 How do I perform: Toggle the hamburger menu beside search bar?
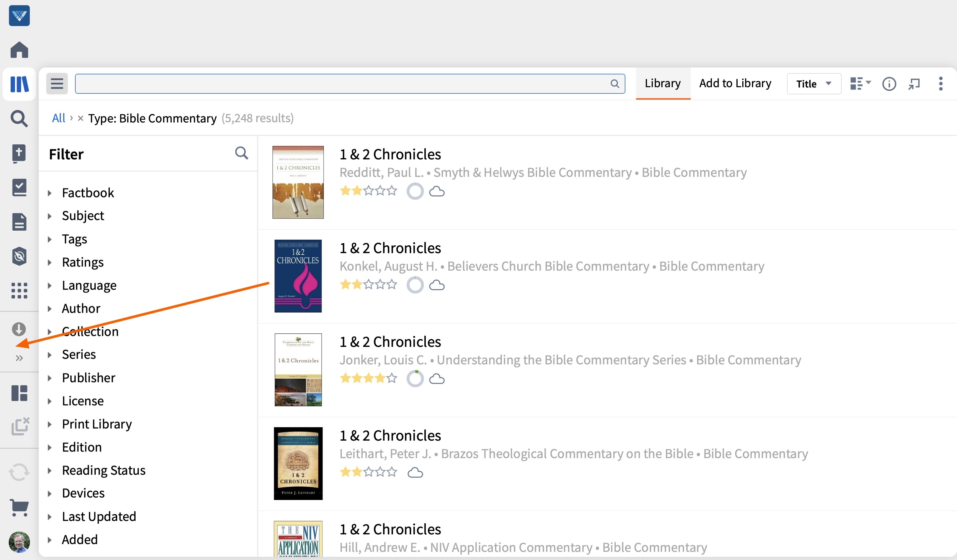click(57, 83)
